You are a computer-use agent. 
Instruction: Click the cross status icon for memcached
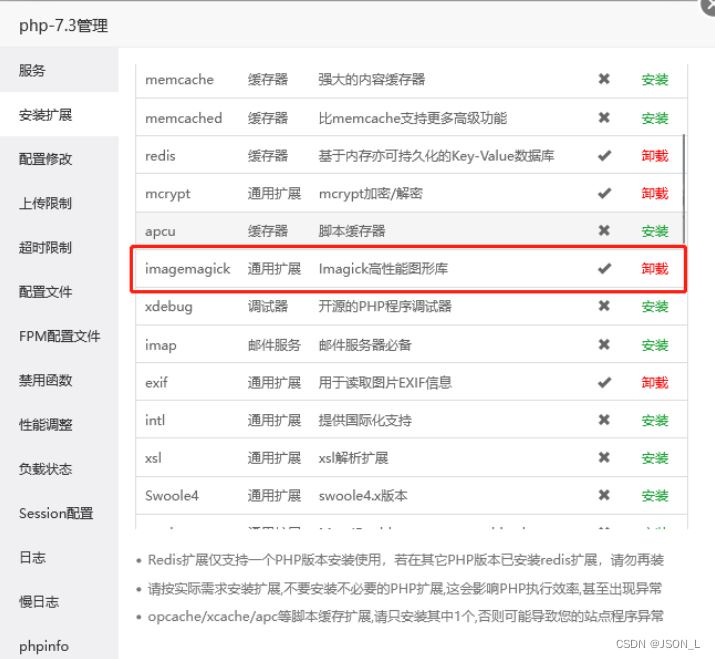(x=604, y=118)
